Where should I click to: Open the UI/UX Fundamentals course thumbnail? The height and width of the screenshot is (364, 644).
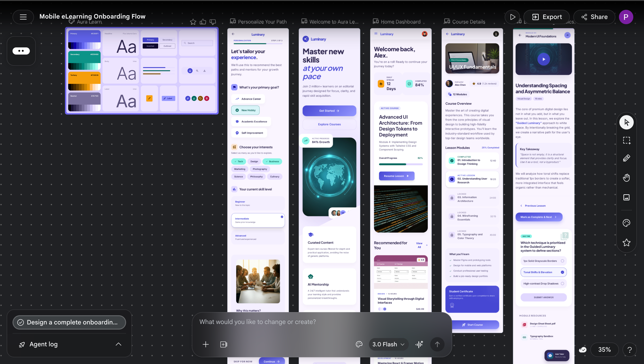[x=472, y=59]
